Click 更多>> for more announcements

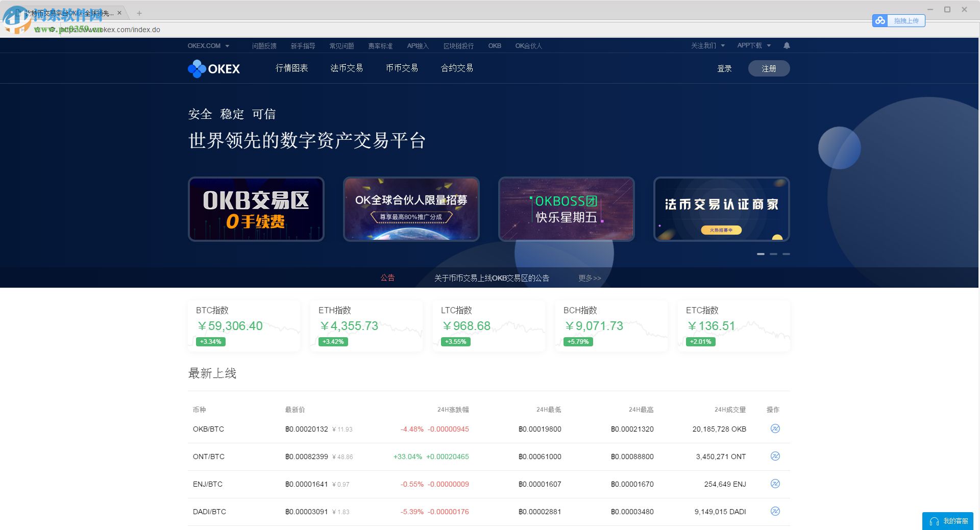(x=590, y=278)
